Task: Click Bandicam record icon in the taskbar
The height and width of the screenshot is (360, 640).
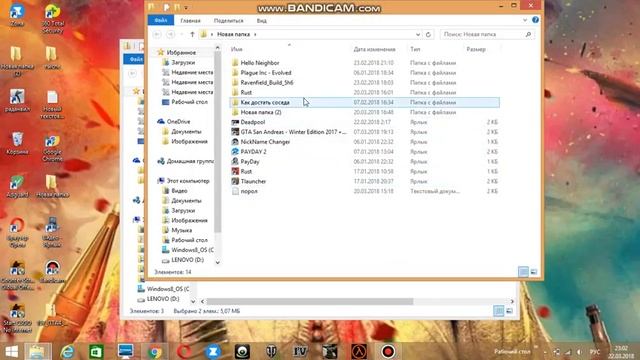Action: coord(388,351)
